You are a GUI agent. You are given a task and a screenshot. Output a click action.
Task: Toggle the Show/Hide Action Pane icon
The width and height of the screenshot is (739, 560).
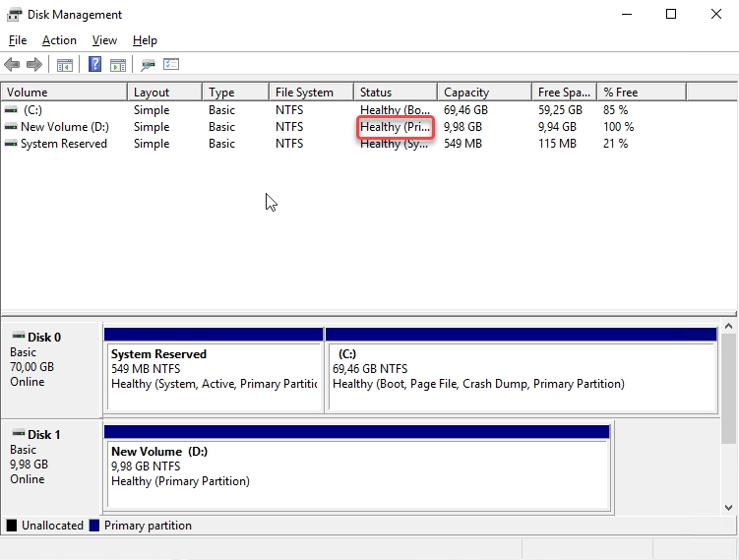118,65
